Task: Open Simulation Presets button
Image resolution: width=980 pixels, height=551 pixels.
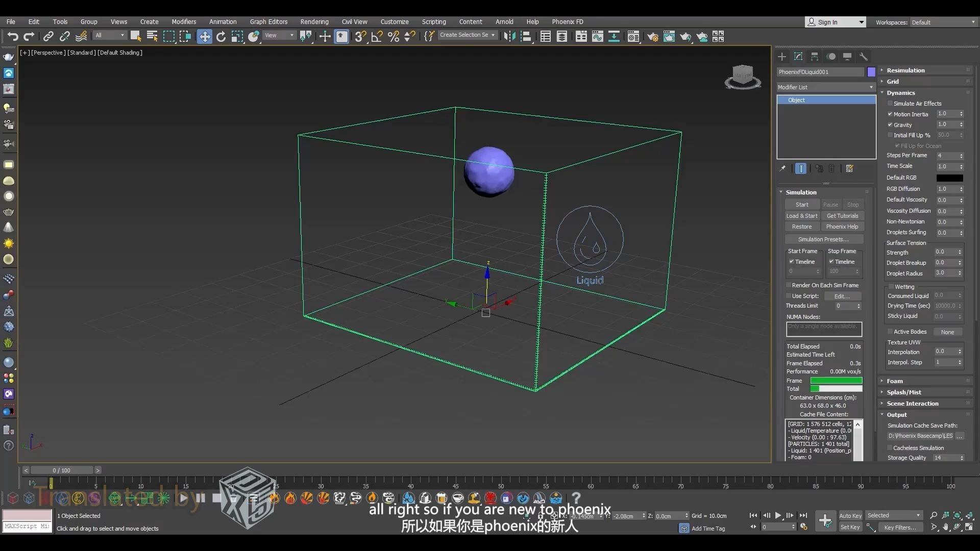Action: pos(823,239)
